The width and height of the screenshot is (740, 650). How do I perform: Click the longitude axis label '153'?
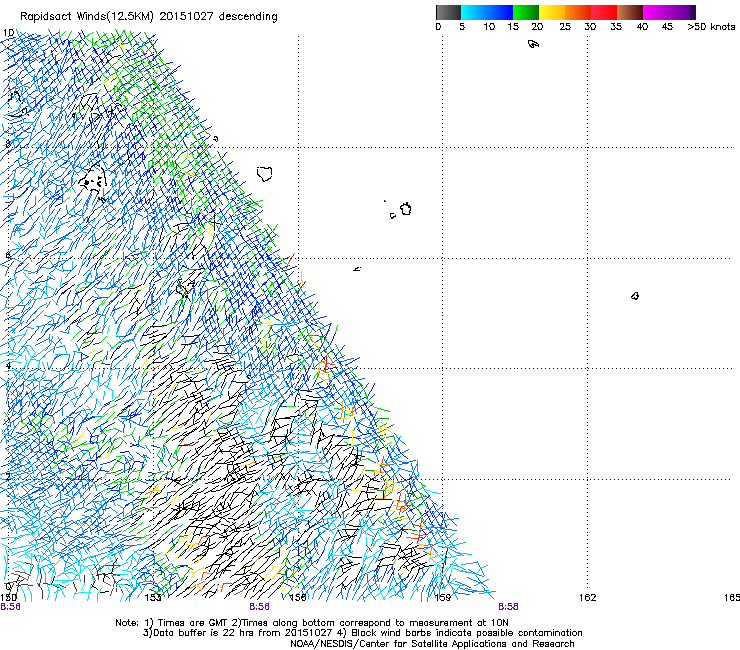click(x=153, y=598)
